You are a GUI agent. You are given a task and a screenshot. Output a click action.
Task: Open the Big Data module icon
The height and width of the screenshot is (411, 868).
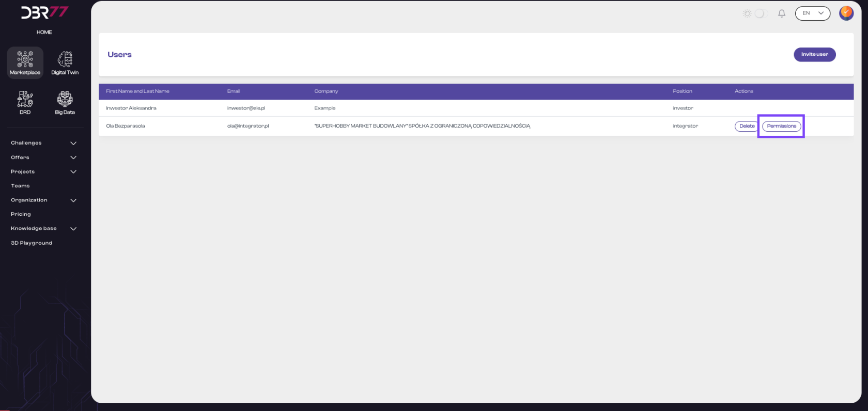click(x=65, y=102)
